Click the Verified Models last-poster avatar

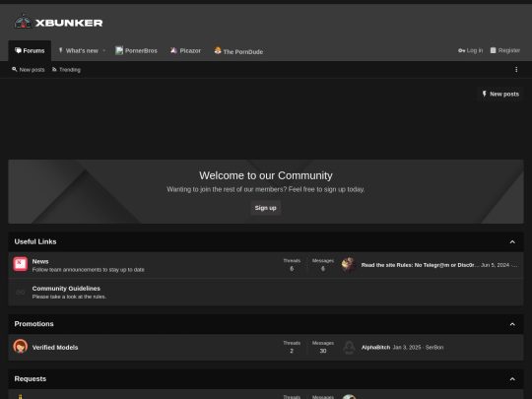point(349,347)
